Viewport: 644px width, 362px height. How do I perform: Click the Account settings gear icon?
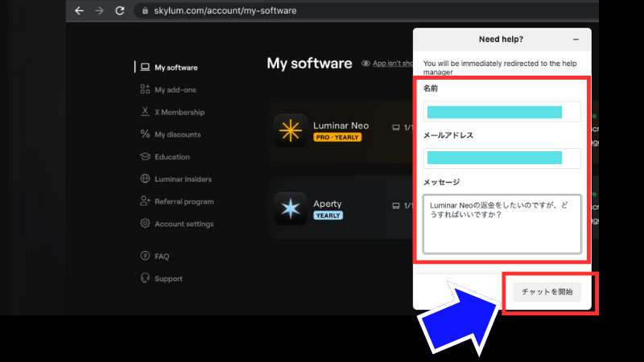(x=145, y=224)
